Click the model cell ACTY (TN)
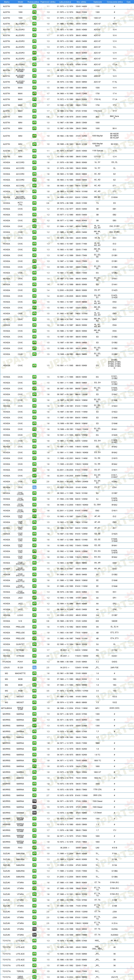 point(20,203)
